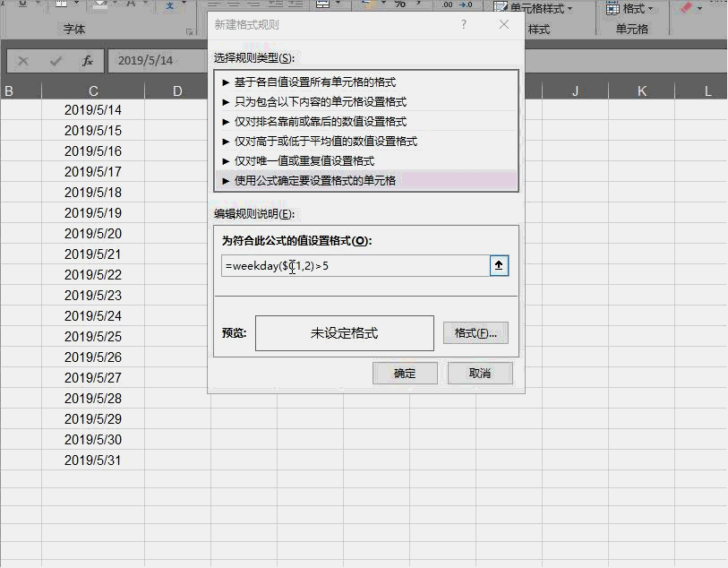Click the formula bar confirm checkmark icon
Screen dimensions: 728x568
point(56,61)
